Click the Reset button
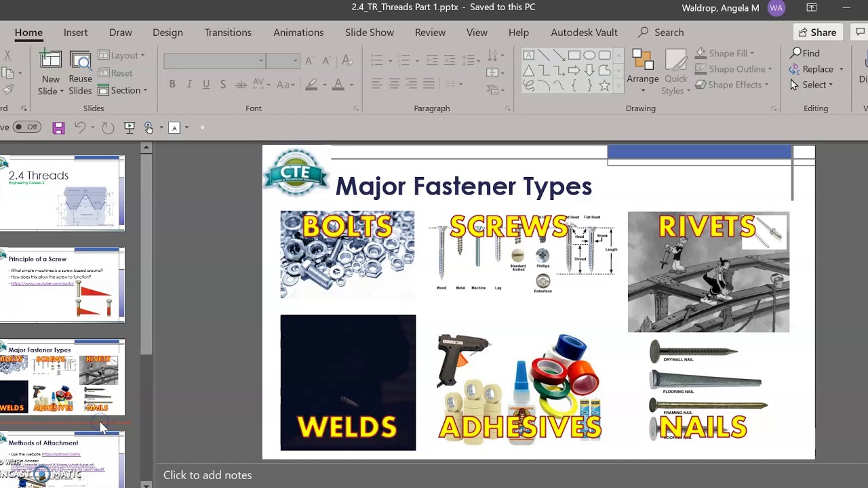Image resolution: width=868 pixels, height=488 pixels. [115, 73]
